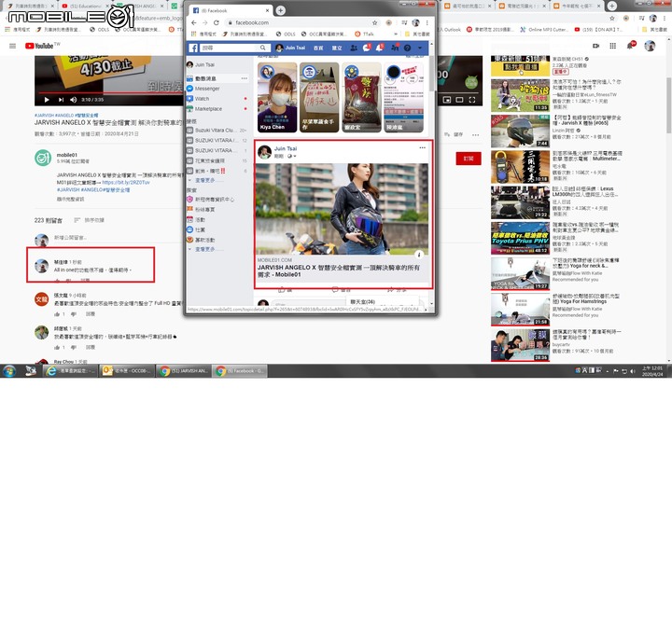Click Facebook logo icon
672x637 pixels.
(x=193, y=48)
